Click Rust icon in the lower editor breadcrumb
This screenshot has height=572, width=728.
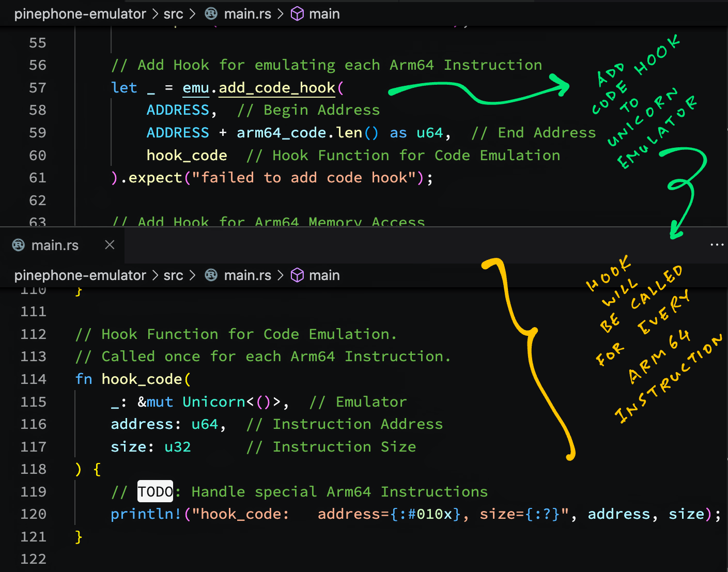click(211, 275)
